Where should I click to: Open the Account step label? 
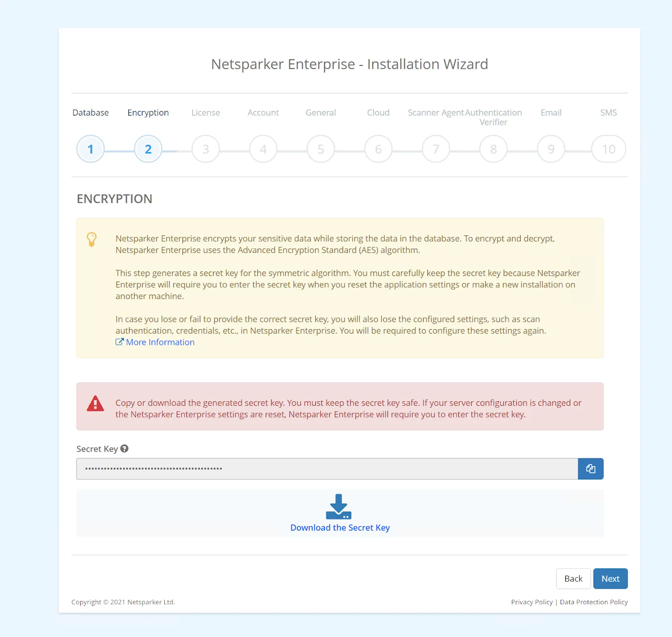click(263, 113)
